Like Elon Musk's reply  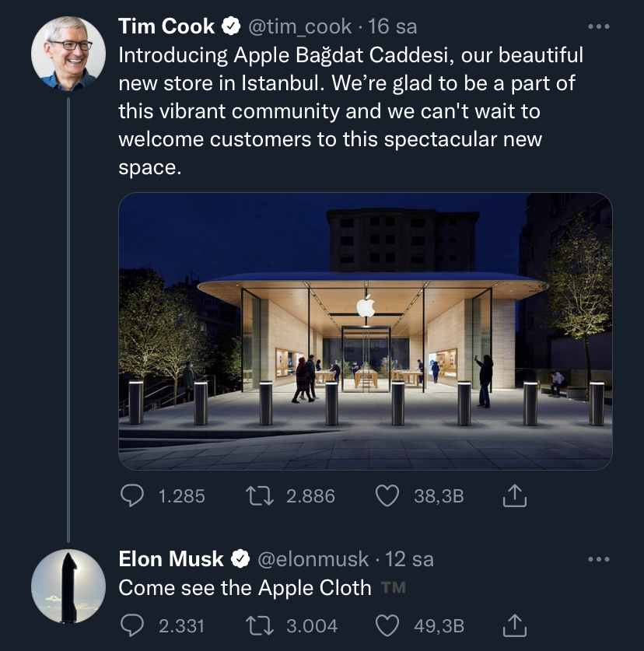[387, 625]
